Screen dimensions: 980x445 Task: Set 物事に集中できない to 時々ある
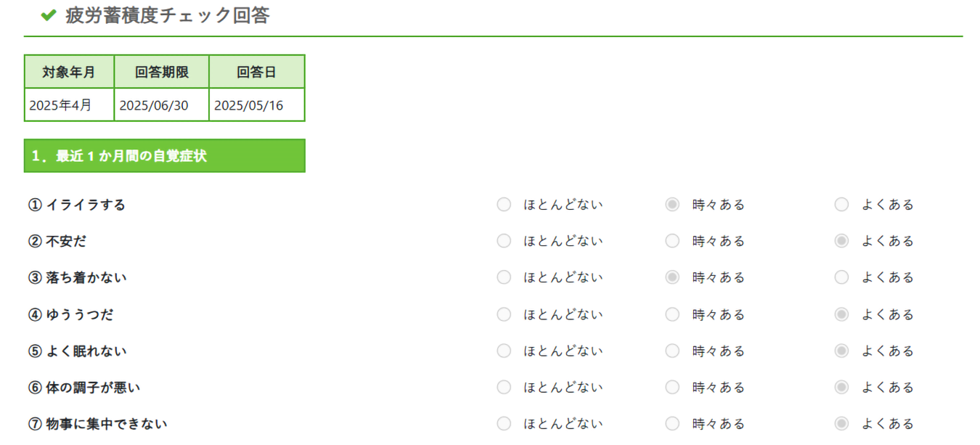coord(672,424)
